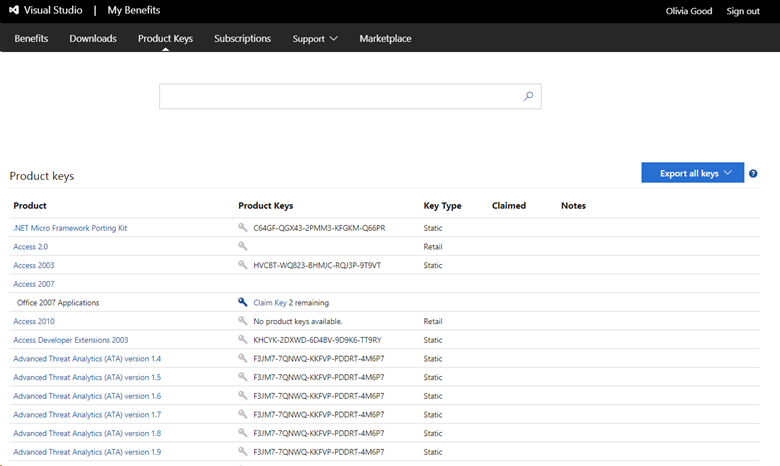This screenshot has height=466, width=780.
Task: Open Advanced Threat Analytics version 1.7 link
Action: click(87, 414)
